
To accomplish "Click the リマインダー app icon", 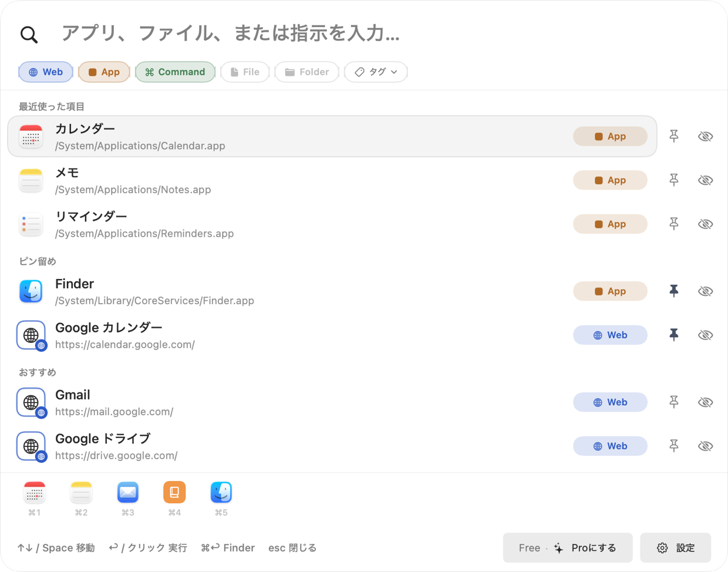I will click(31, 224).
